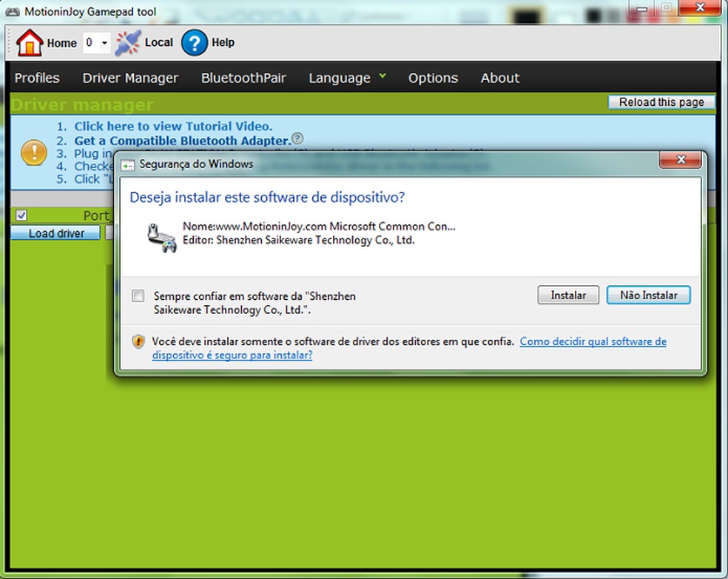This screenshot has height=579, width=728.
Task: Select the Language menu item
Action: [x=340, y=78]
